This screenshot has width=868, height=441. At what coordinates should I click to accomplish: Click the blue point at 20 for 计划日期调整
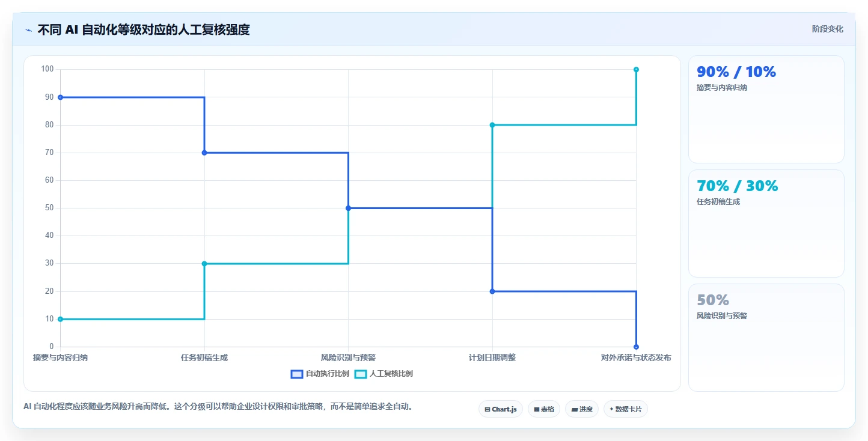492,291
